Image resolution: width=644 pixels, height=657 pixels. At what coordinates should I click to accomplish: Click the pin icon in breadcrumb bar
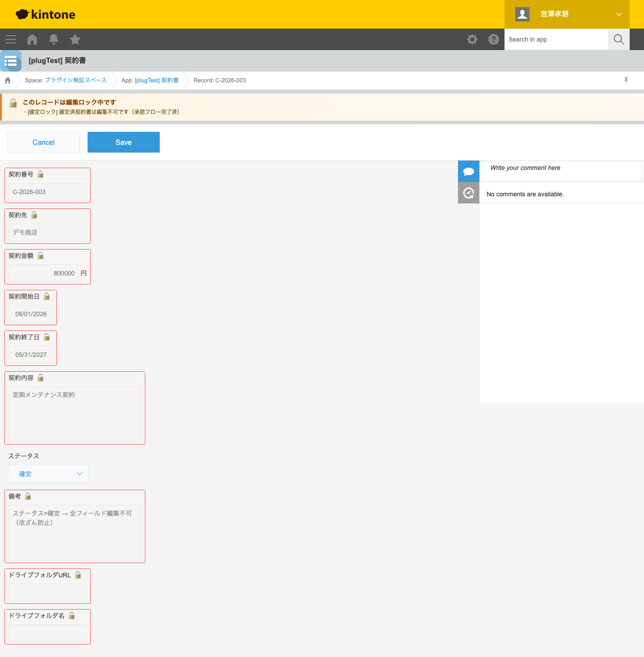tap(626, 80)
